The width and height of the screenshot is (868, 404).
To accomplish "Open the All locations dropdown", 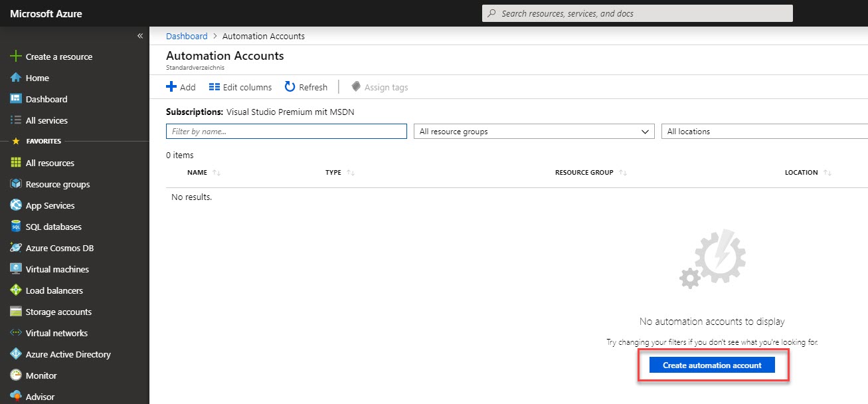I will click(x=764, y=132).
